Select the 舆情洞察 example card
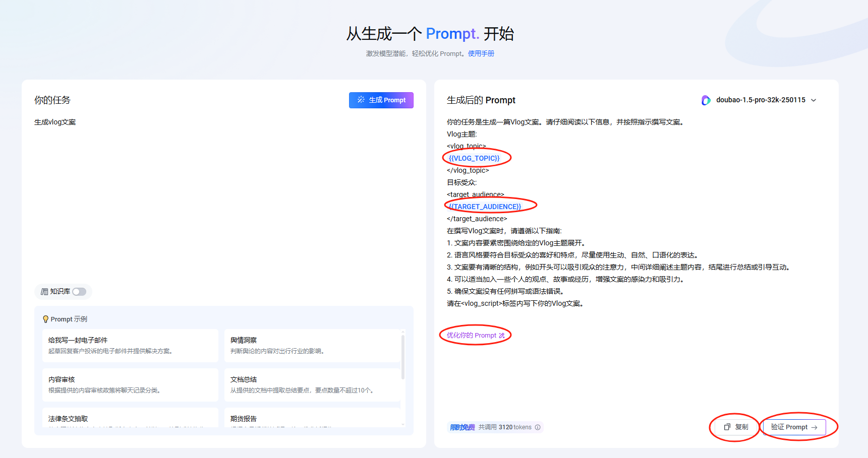This screenshot has width=868, height=458. pyautogui.click(x=312, y=345)
